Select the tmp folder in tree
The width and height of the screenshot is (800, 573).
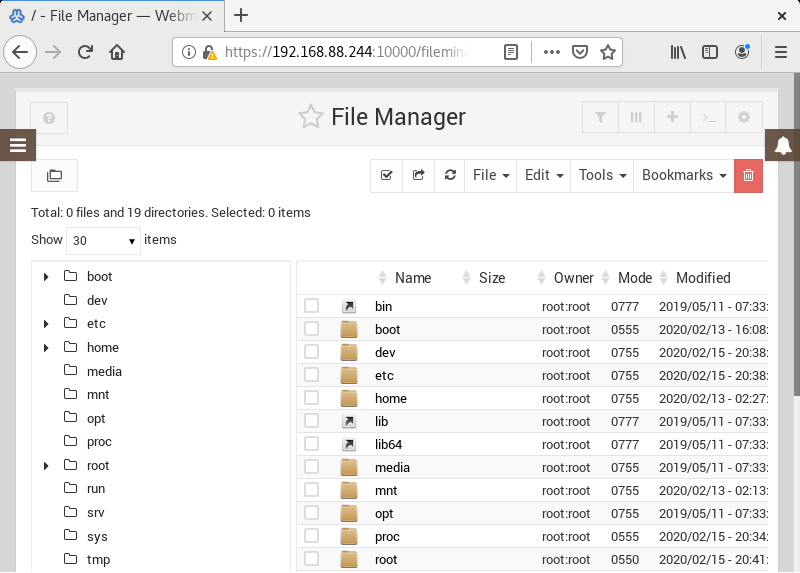tap(98, 559)
